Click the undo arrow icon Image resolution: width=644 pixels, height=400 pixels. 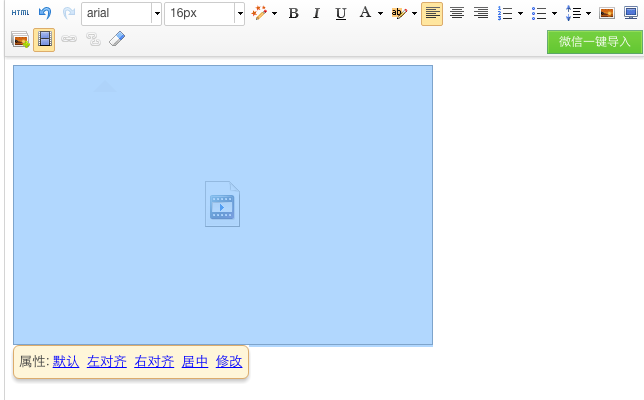[x=45, y=13]
